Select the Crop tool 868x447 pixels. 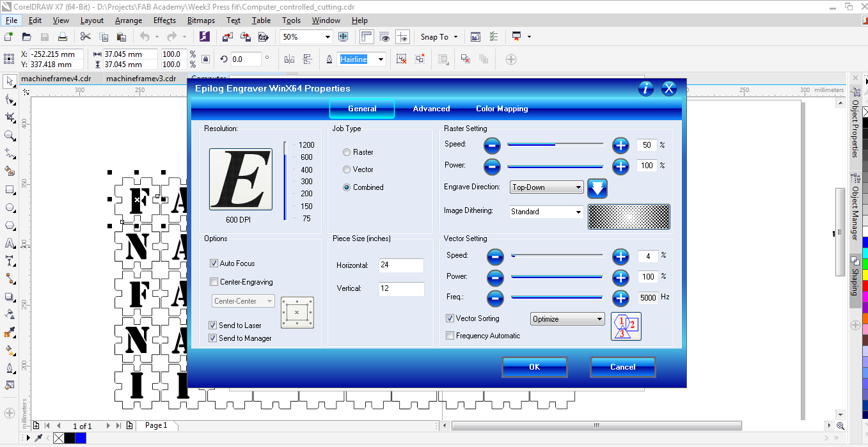(10, 118)
